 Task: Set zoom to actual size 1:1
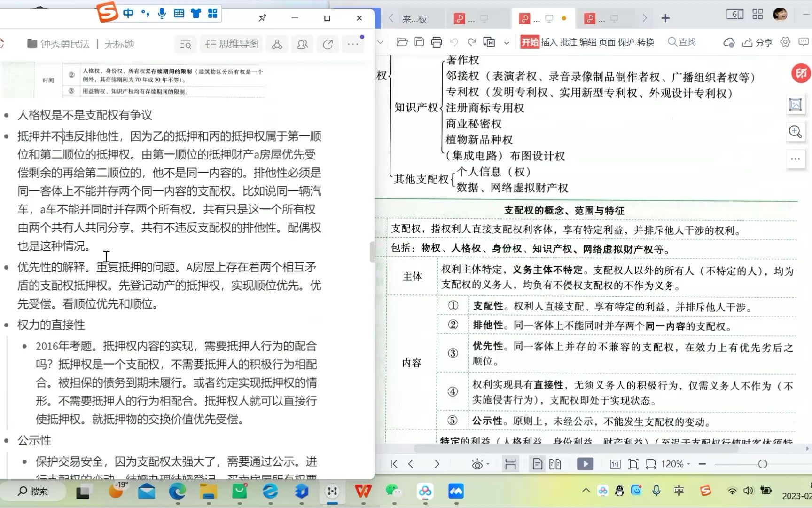(x=615, y=464)
